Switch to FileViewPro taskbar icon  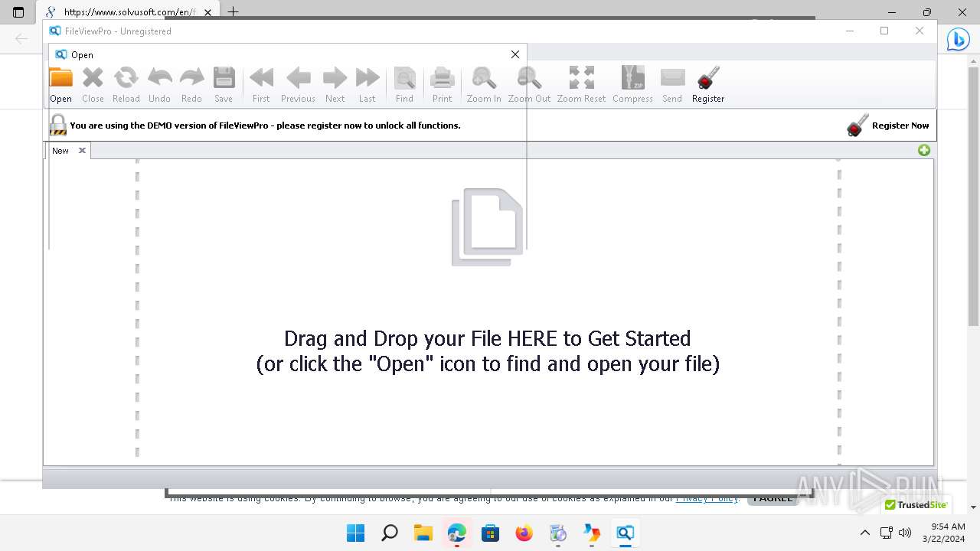tap(625, 533)
